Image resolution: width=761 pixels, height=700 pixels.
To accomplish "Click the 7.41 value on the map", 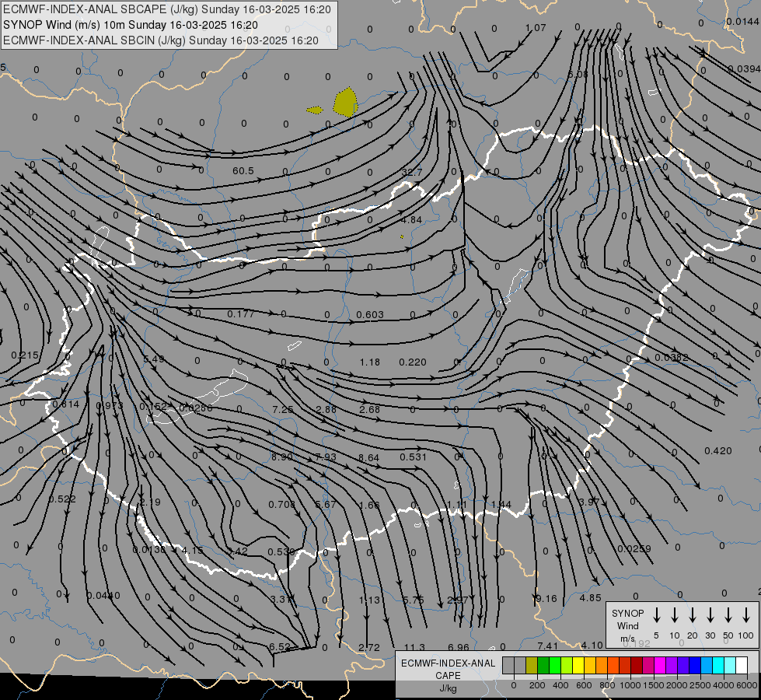I will 547,646.
